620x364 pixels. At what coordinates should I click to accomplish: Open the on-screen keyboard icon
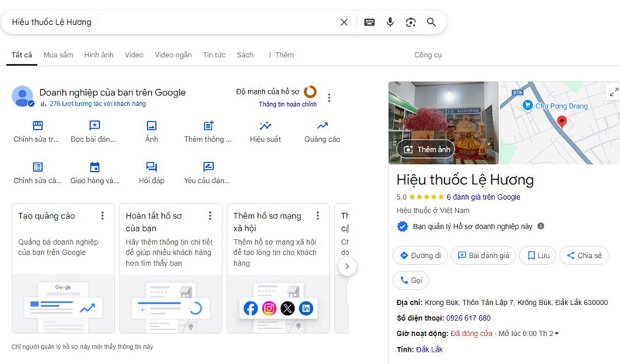point(370,22)
